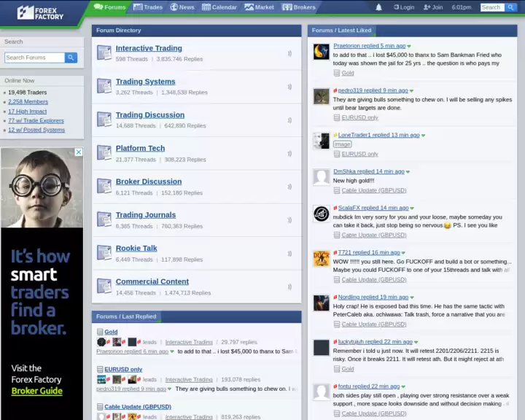Click the ScalaFX avatar icon
The image size is (525, 420).
322,214
